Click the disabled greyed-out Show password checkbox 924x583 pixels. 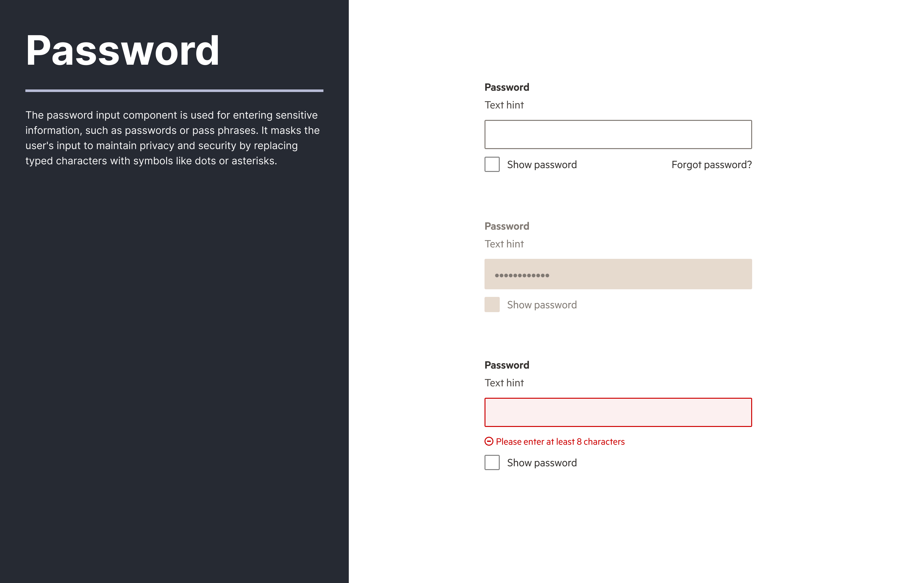[x=492, y=305]
